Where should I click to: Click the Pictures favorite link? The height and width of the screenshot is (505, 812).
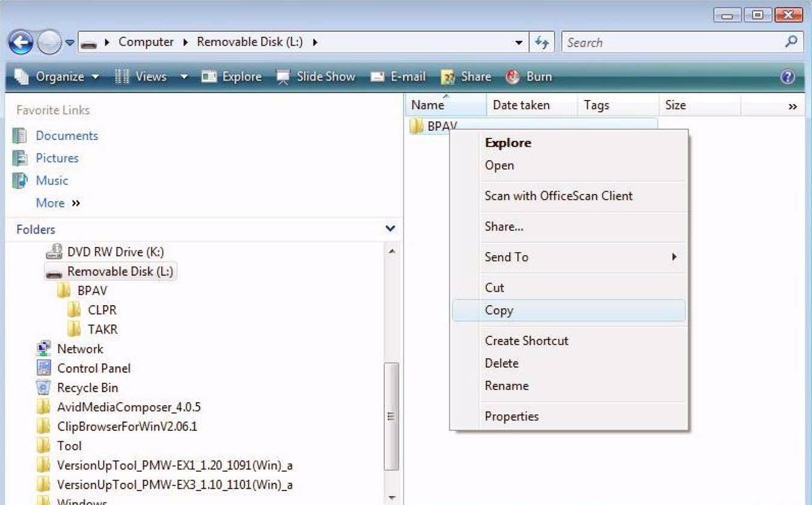[x=57, y=158]
